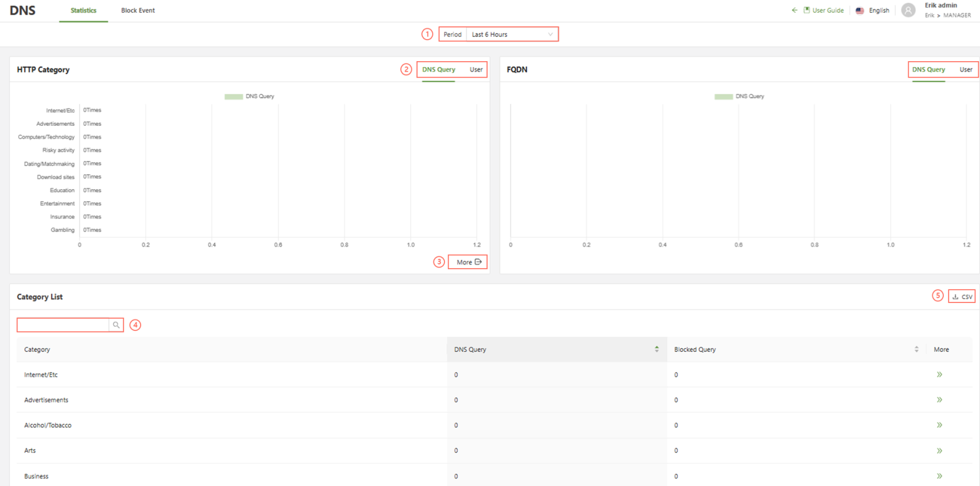Click the search magnifier icon in Category List
The height and width of the screenshot is (486, 980).
pos(116,325)
